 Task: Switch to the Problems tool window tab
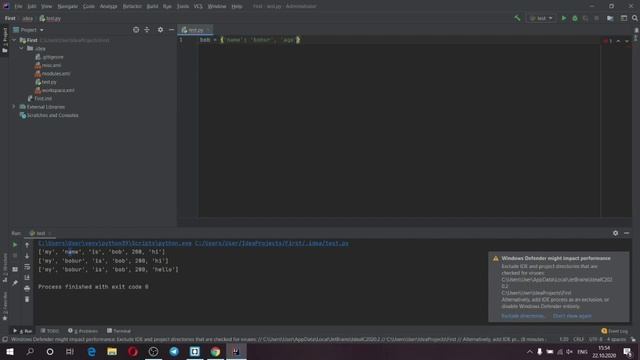coord(83,331)
